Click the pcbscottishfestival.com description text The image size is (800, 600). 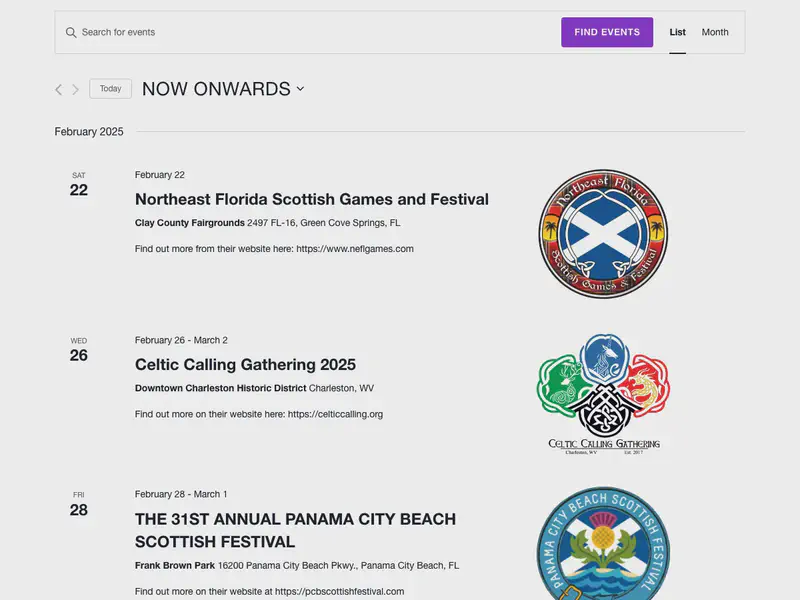pyautogui.click(x=269, y=591)
